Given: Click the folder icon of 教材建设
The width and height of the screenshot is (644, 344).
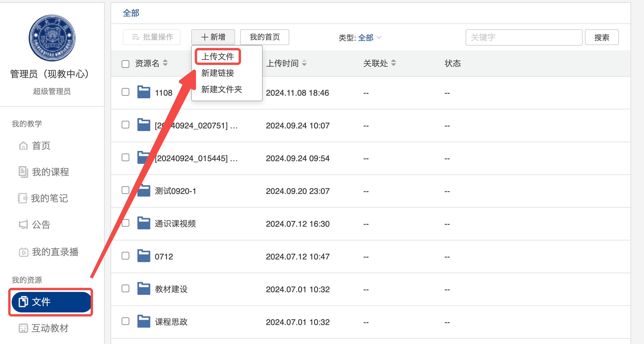Looking at the screenshot, I should (144, 289).
